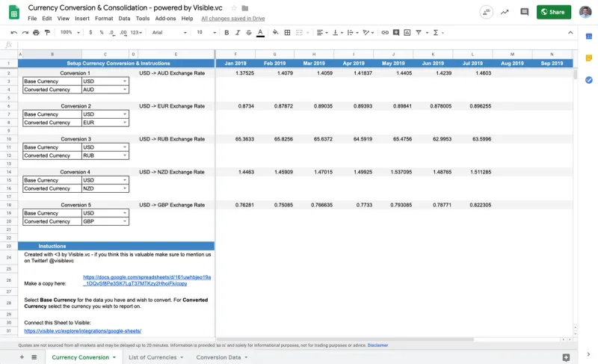Add a new sheet plus icon
The image size is (598, 364).
(22, 357)
